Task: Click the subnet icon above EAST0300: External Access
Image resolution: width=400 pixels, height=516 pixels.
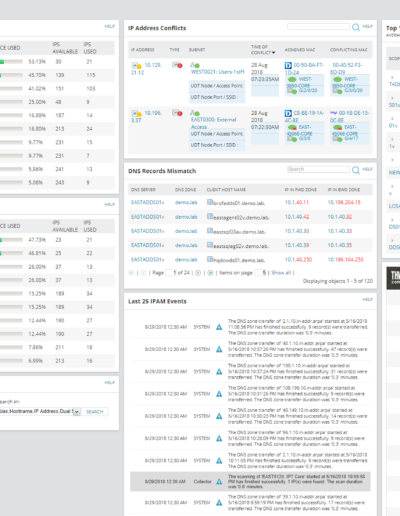Action: tap(195, 113)
